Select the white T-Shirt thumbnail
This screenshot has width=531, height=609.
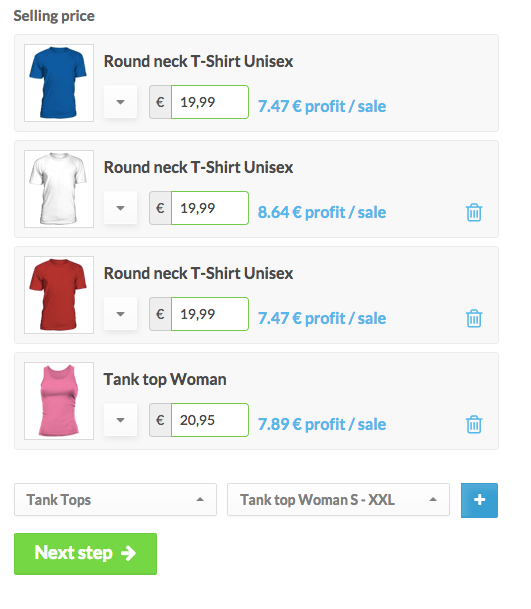point(59,189)
